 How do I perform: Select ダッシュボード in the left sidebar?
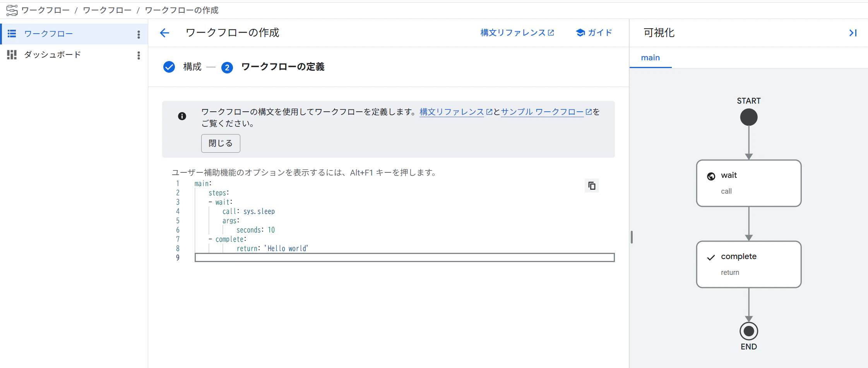click(x=74, y=55)
